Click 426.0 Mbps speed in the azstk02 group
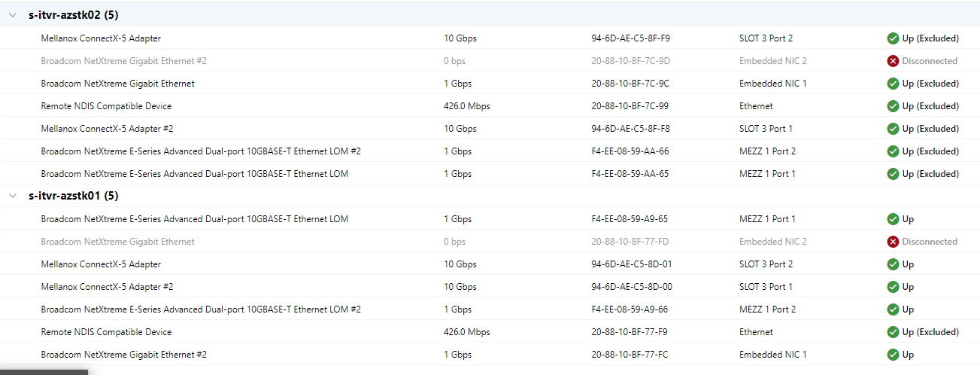This screenshot has height=375, width=980. 466,106
